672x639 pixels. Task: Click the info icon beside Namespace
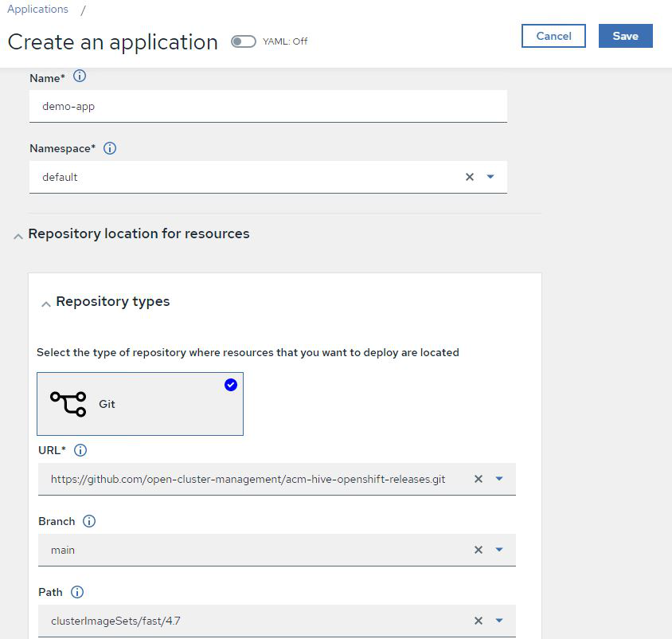[x=110, y=148]
